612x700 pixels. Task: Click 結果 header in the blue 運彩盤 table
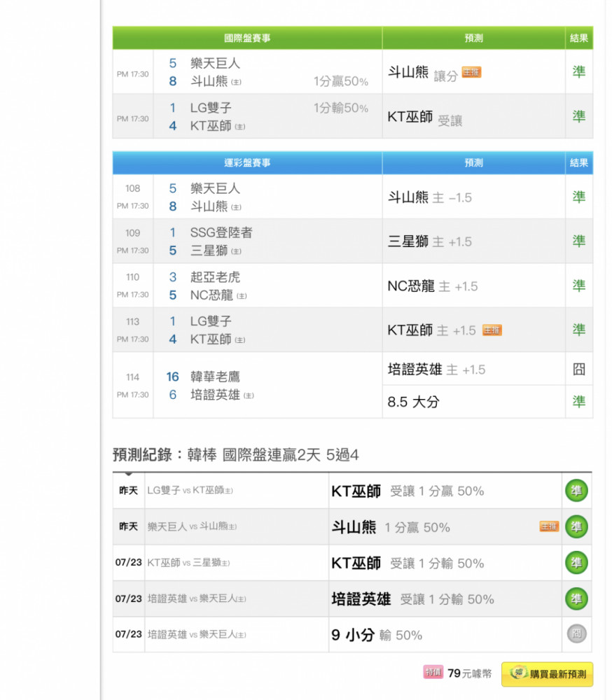(579, 162)
